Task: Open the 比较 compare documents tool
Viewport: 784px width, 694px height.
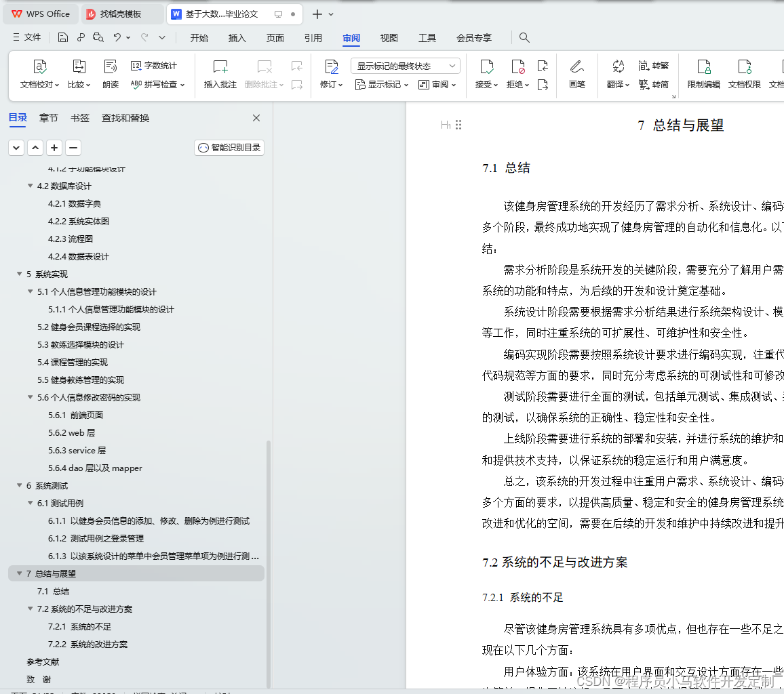Action: [x=79, y=74]
